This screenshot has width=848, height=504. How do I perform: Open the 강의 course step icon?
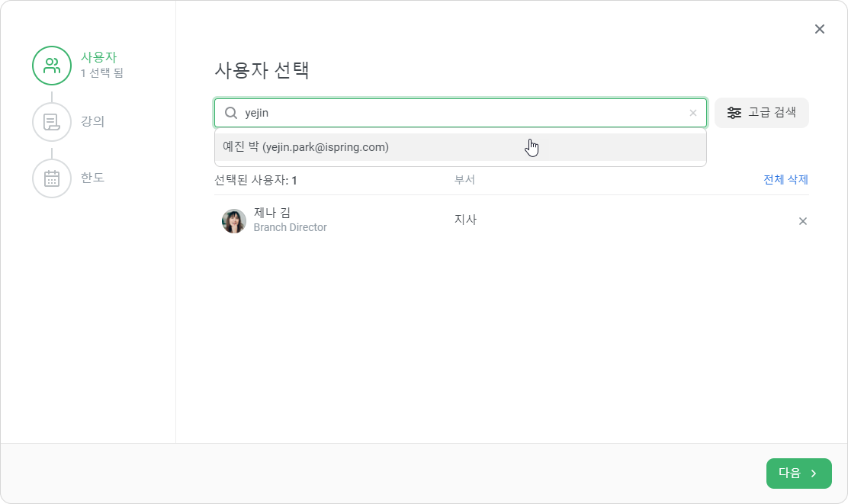52,122
